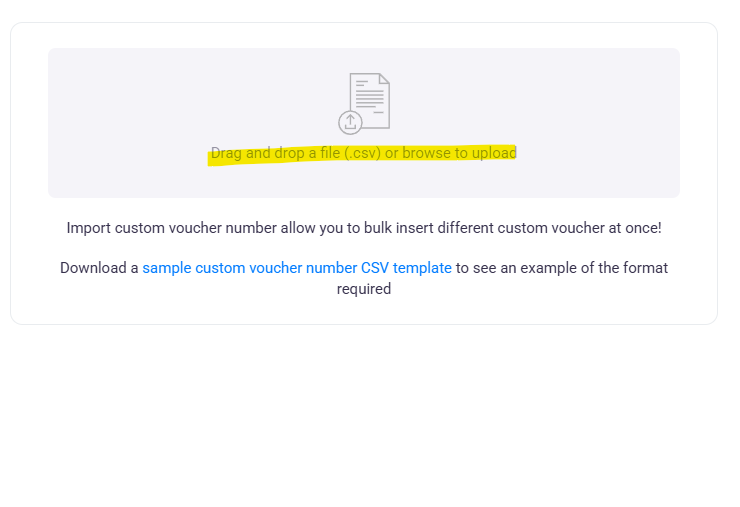Click the text lines inside the document icon
This screenshot has width=740, height=507.
(369, 96)
